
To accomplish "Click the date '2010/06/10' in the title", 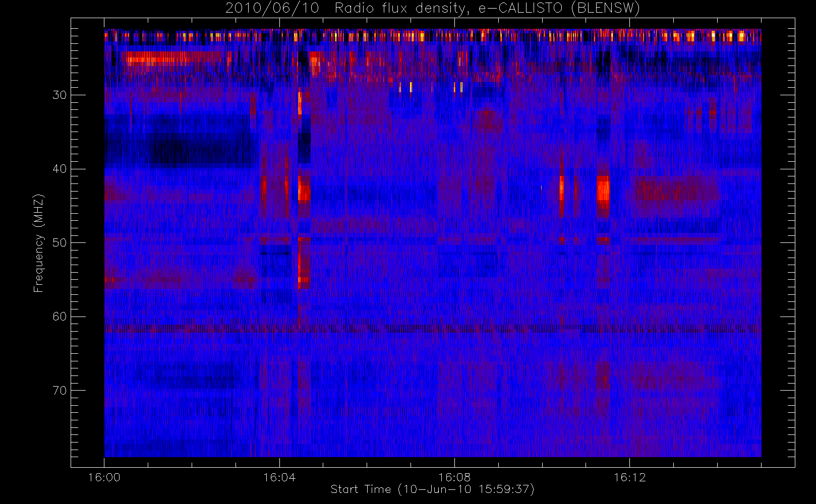I will coord(272,9).
